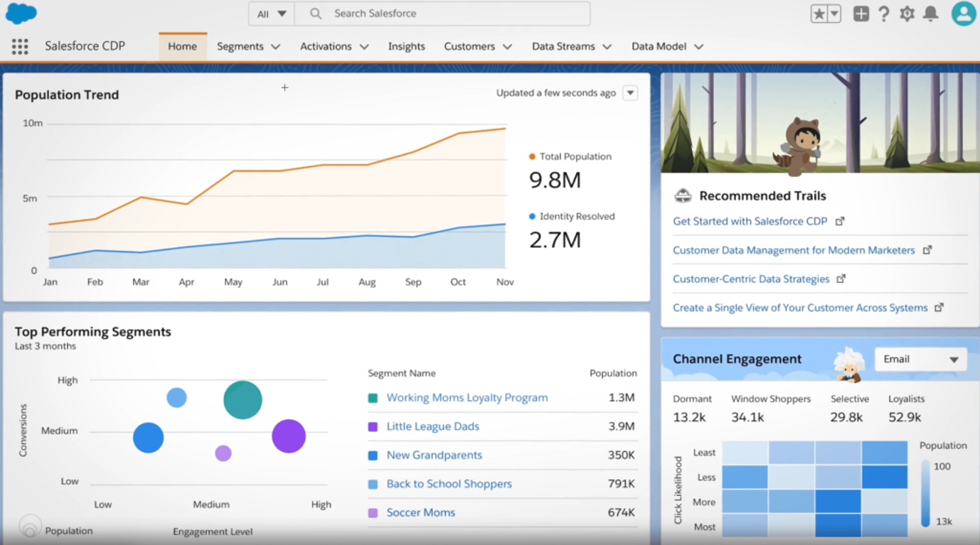Open the Favorites list dropdown arrow
This screenshot has width=980, height=545.
click(x=834, y=14)
